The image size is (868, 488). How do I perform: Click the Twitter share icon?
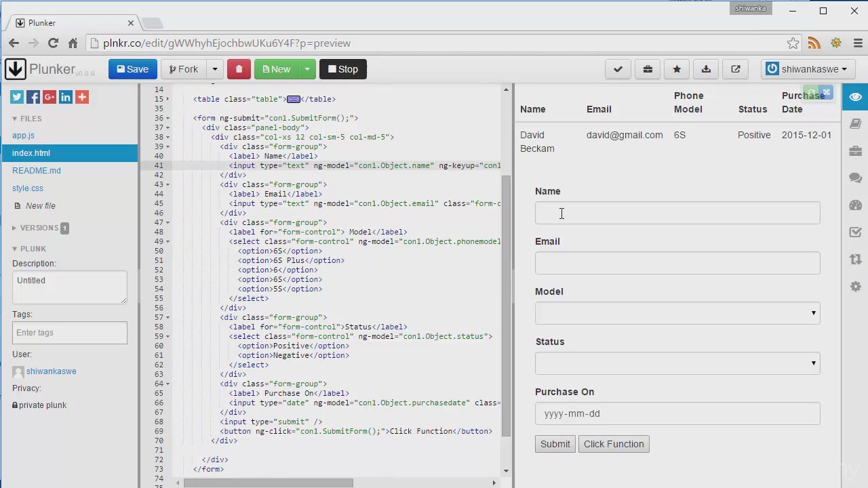point(17,97)
